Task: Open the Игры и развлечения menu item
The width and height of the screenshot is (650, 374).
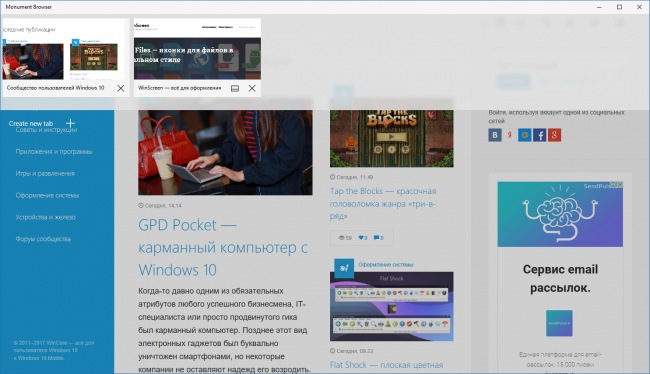Action: click(45, 173)
